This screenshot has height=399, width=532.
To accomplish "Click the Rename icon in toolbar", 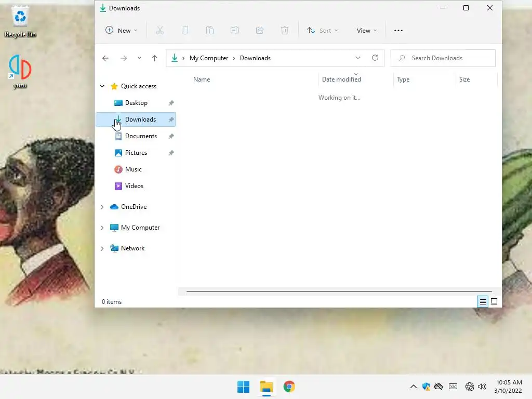I will (x=235, y=31).
